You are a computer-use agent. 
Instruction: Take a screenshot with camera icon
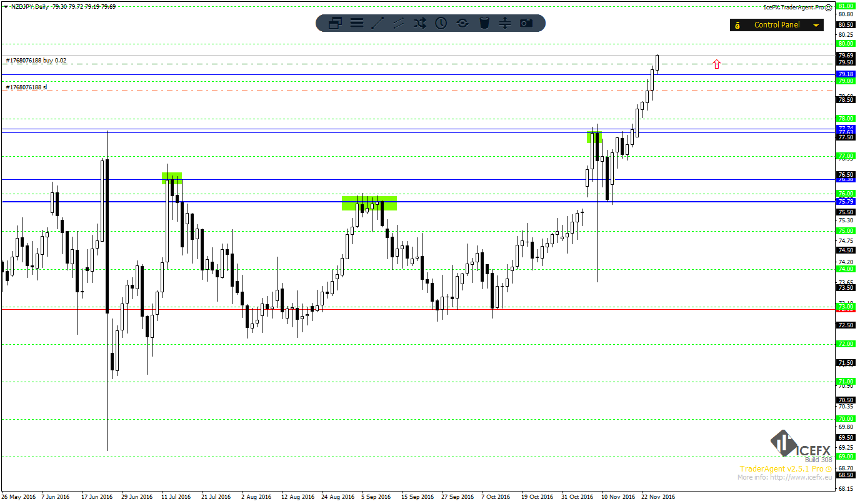click(x=526, y=23)
